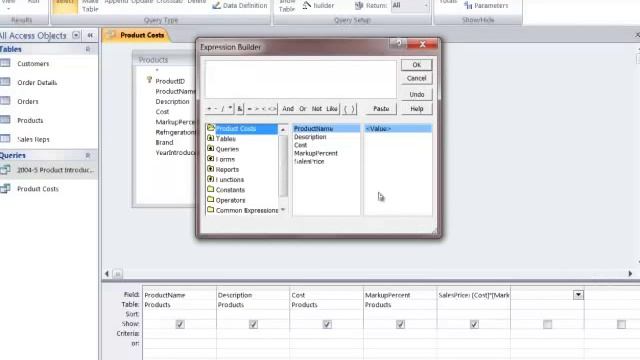
Task: Expand the Queries folder in builder tree
Action: point(211,149)
